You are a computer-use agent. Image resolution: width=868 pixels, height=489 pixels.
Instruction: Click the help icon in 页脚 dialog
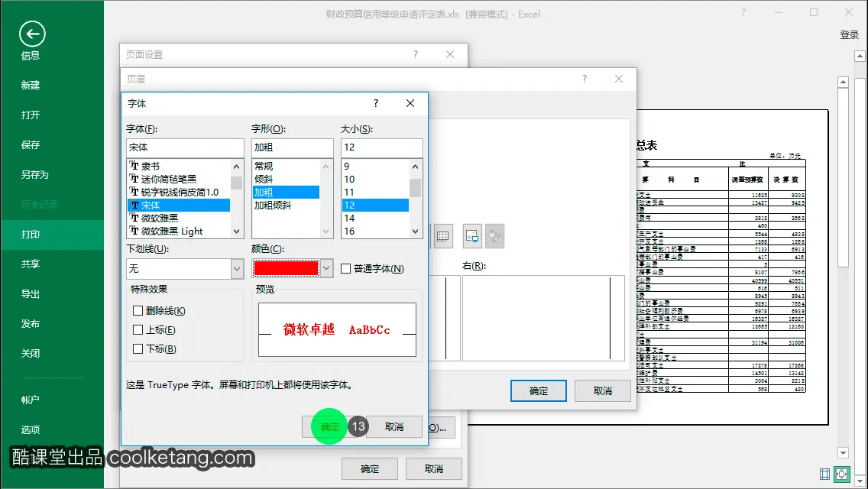(584, 79)
